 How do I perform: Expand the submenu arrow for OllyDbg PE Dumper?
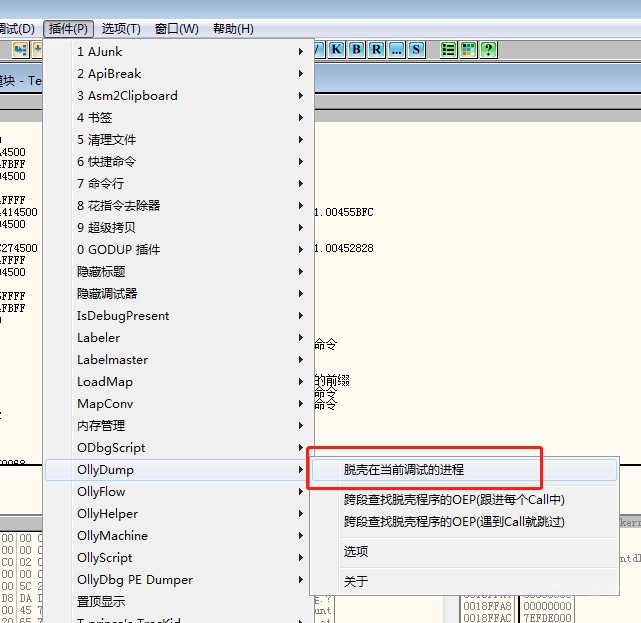[301, 580]
